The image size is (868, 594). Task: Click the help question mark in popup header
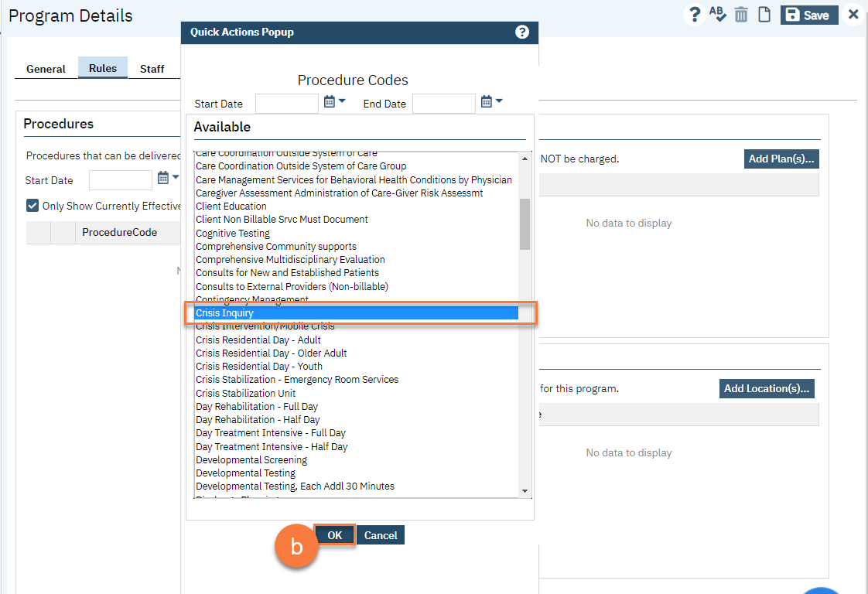(x=522, y=32)
